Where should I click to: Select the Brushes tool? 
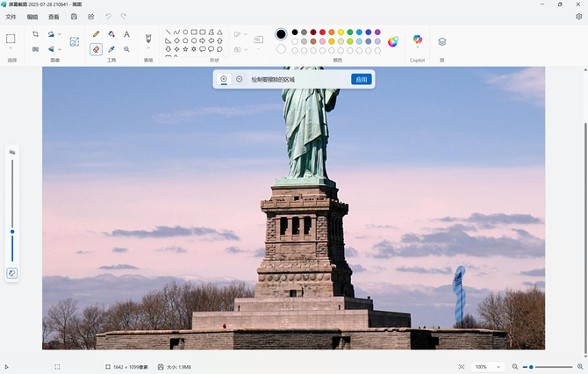tap(148, 39)
